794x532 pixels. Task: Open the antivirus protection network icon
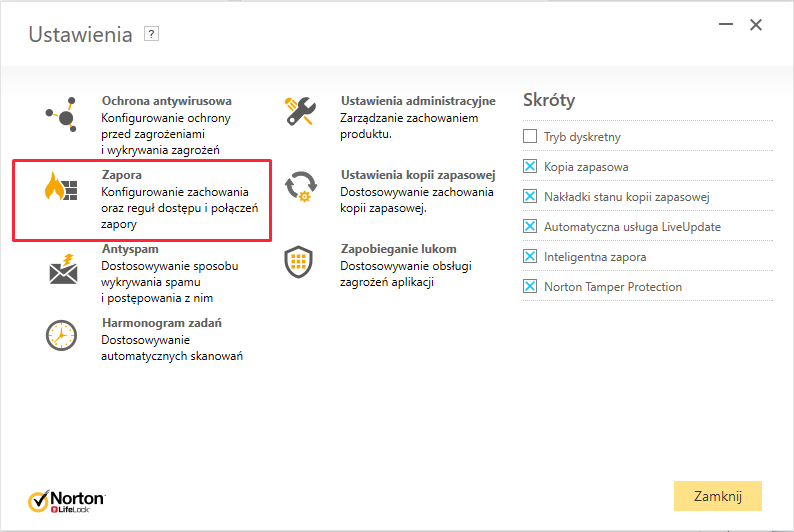pos(61,114)
